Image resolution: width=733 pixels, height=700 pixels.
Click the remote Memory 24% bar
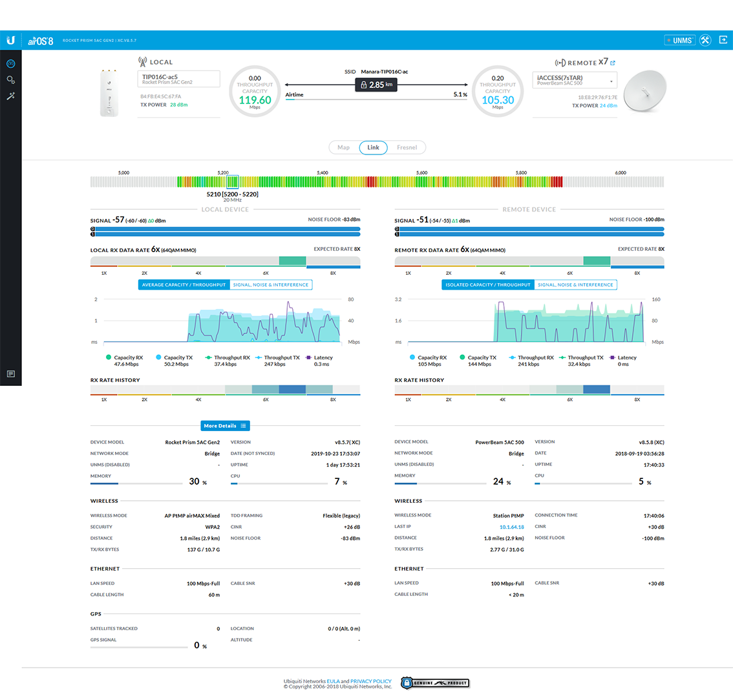tap(440, 483)
